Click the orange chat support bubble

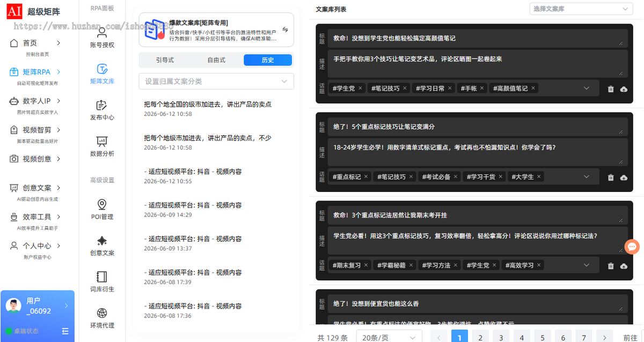tap(632, 247)
